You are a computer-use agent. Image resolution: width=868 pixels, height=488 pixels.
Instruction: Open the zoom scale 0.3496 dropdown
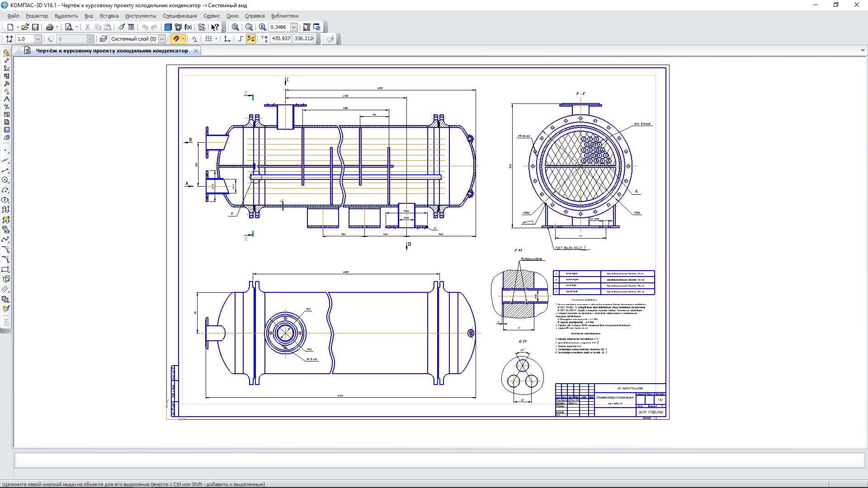pyautogui.click(x=294, y=27)
